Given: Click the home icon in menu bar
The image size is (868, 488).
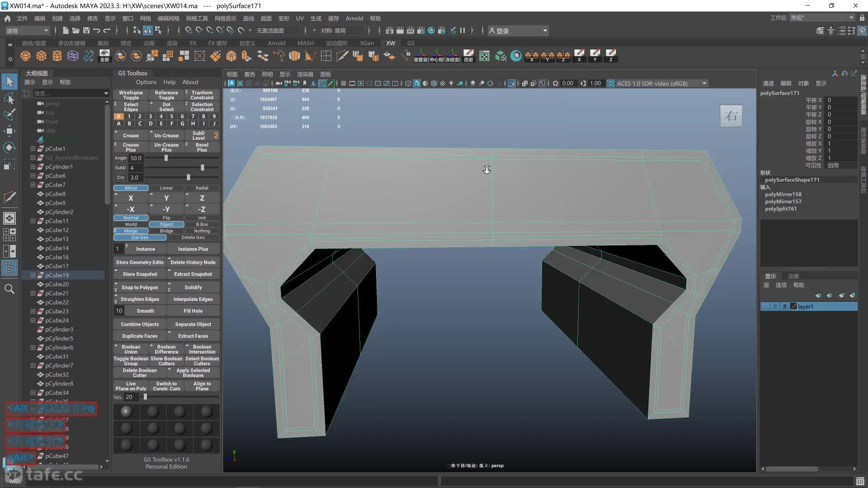Looking at the screenshot, I should (7, 19).
